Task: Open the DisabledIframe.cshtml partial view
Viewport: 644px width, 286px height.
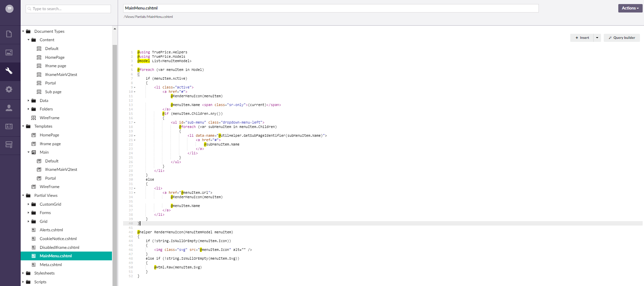Action: [x=60, y=248]
